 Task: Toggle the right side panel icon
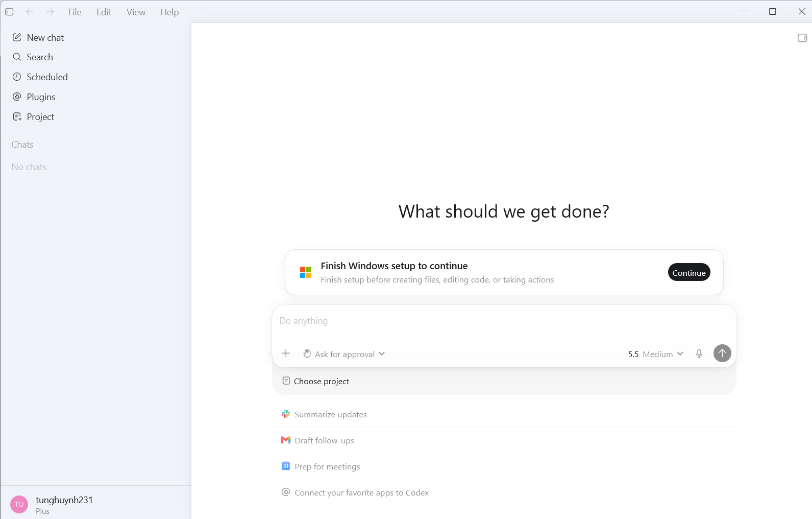802,38
